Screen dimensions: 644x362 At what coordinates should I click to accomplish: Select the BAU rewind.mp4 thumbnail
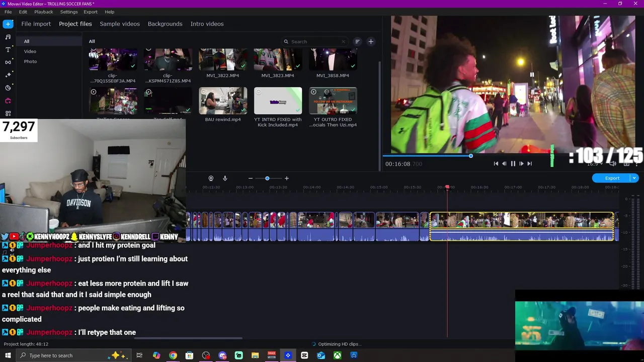pos(223,101)
